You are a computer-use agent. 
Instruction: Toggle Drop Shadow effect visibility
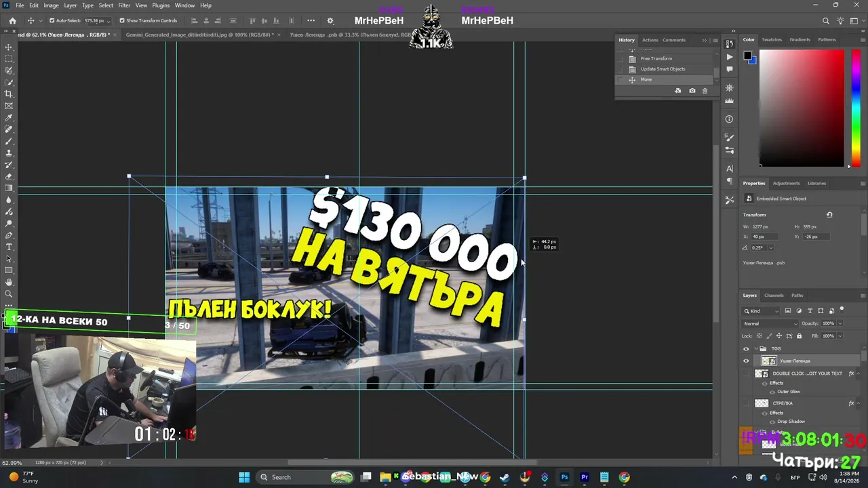[x=772, y=422]
